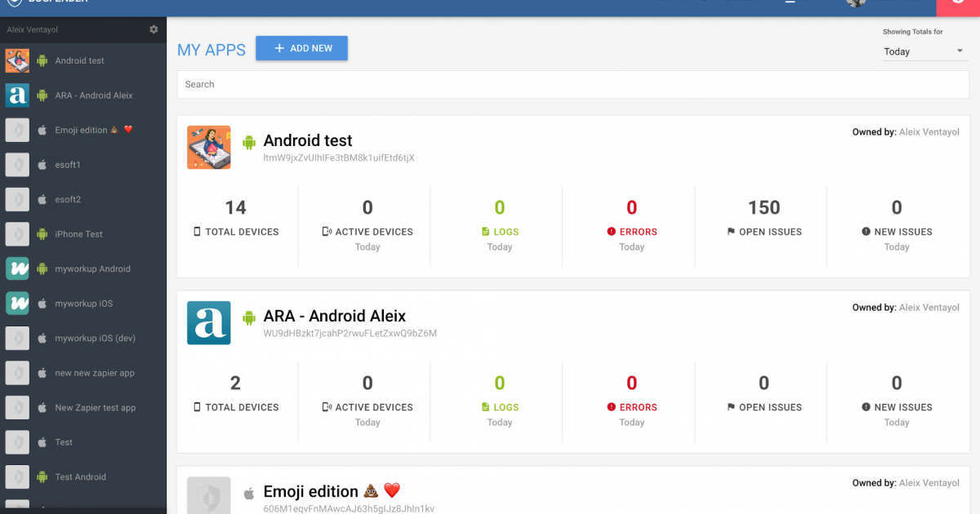
Task: Open the sidebar settings gear icon
Action: pos(154,29)
